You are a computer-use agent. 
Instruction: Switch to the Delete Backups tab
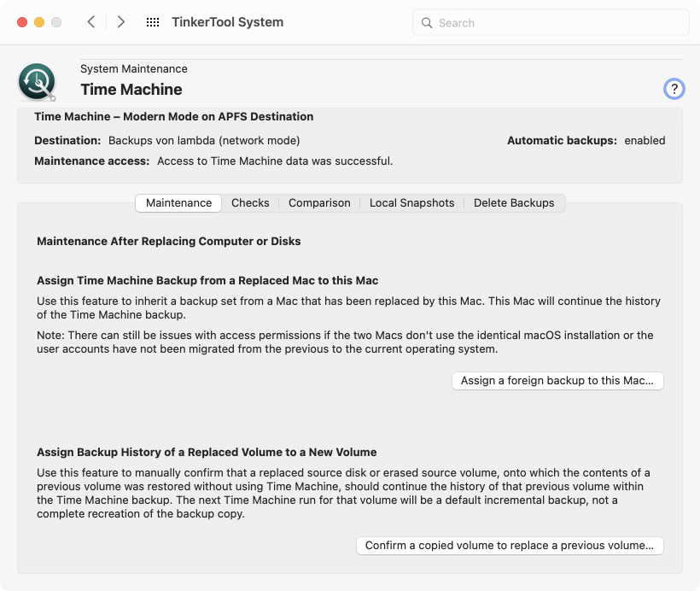point(514,203)
